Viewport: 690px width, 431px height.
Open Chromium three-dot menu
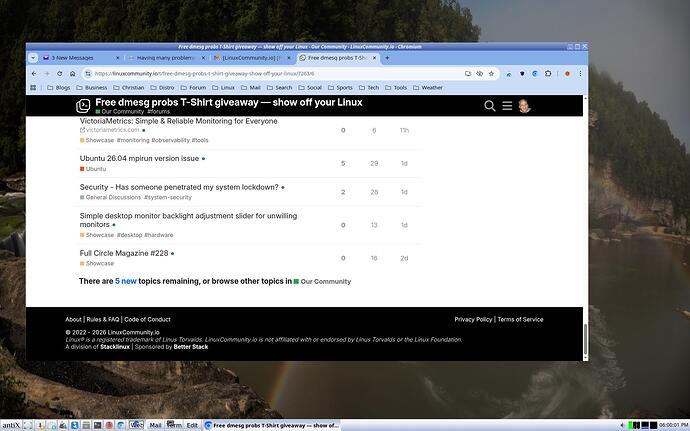coord(580,74)
